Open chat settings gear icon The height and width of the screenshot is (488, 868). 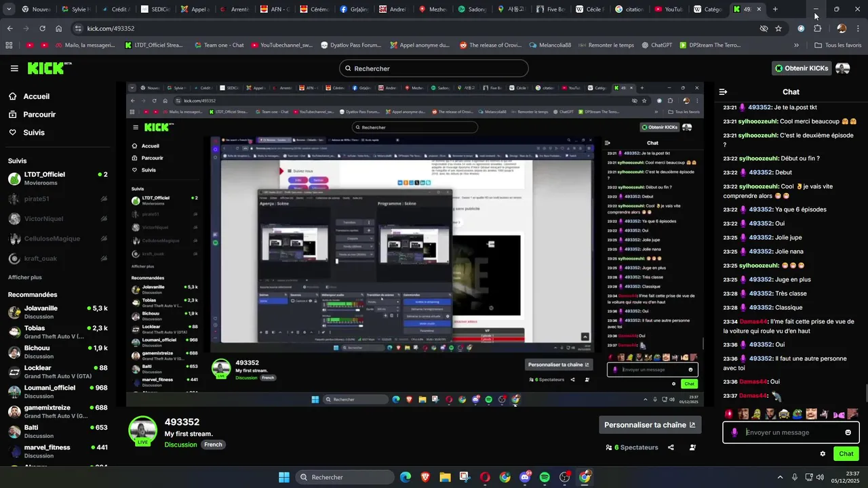coord(823,454)
